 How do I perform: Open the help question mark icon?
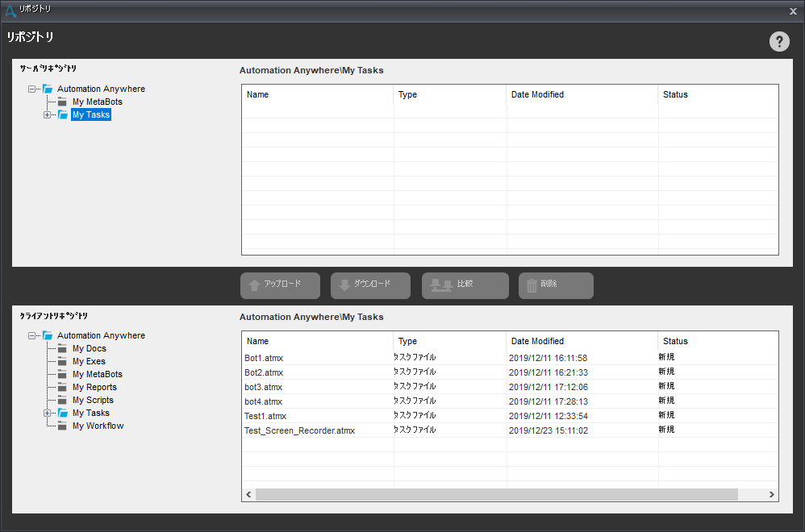point(779,42)
